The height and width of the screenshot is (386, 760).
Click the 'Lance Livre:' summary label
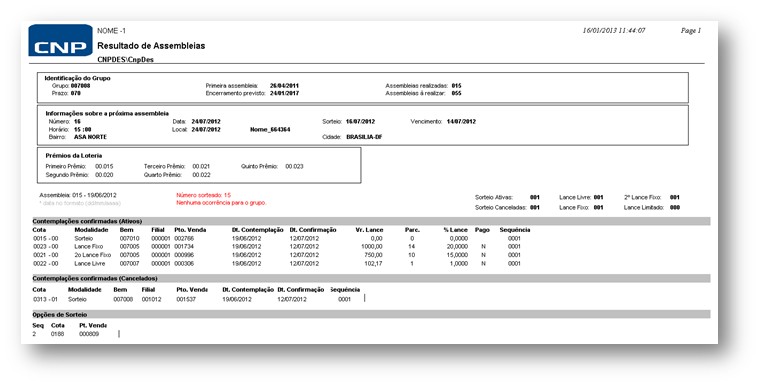[575, 198]
